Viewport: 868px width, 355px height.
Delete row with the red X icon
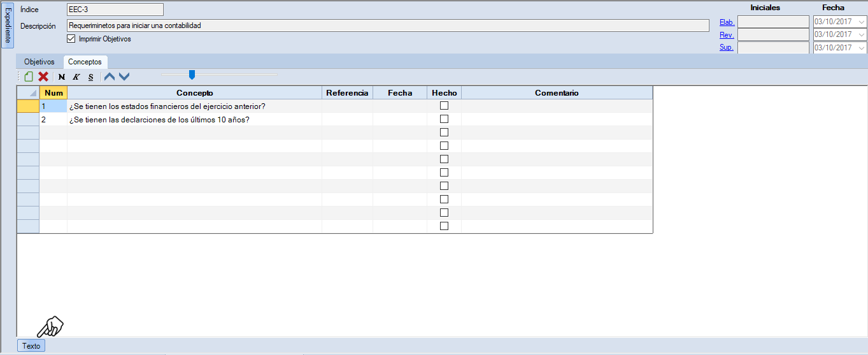(43, 76)
